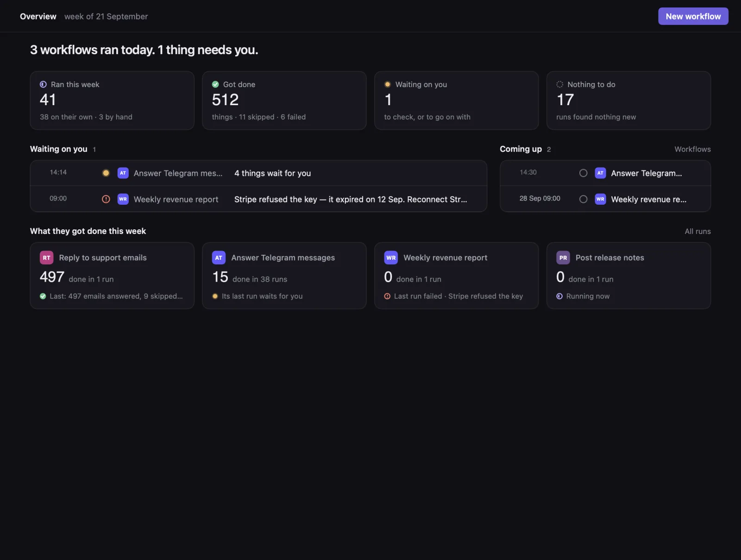Screen dimensions: 741x560
Task: Click the WR badge on revenue report card
Action: click(x=391, y=258)
